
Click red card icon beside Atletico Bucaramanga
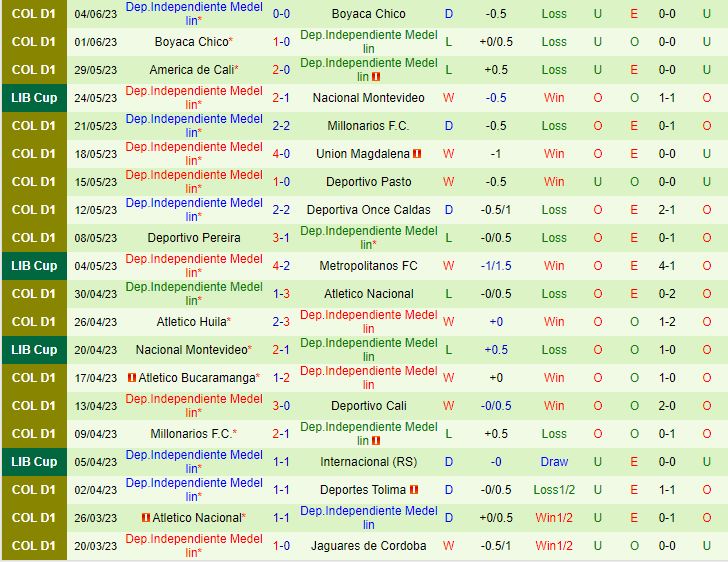[132, 378]
